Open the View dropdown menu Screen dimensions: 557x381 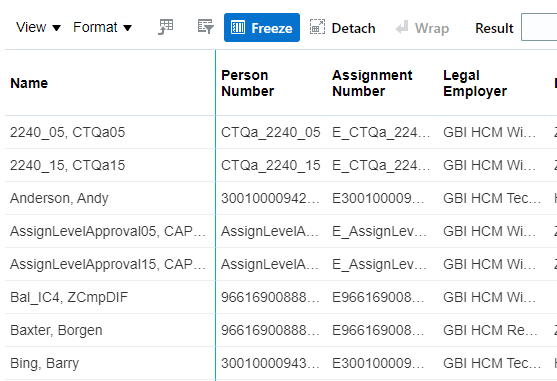(38, 27)
